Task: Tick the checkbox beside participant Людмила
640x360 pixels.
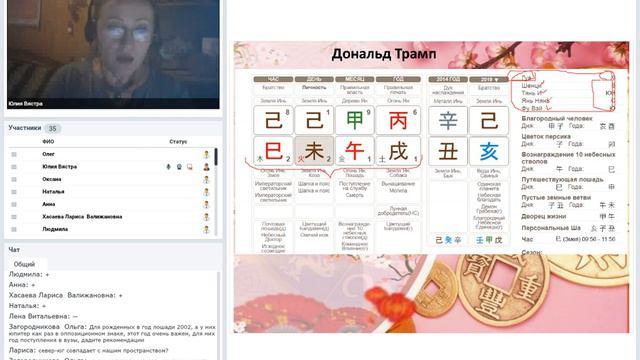Action: tap(14, 229)
